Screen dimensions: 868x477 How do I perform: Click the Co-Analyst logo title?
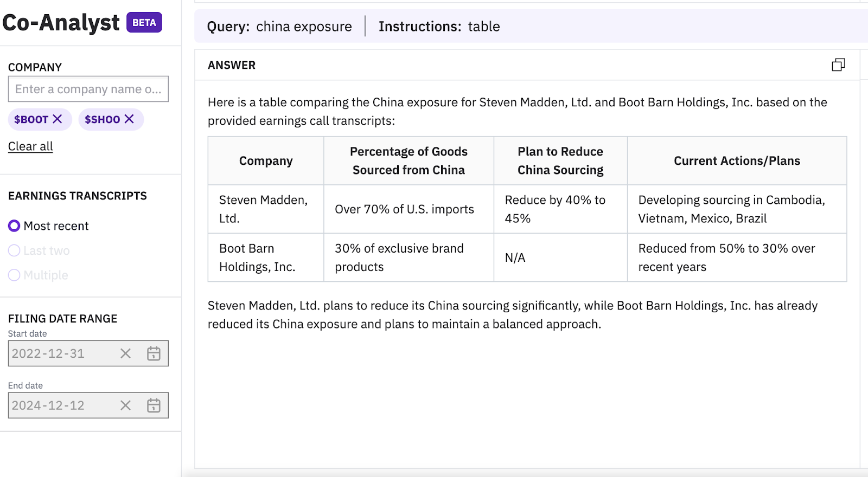pyautogui.click(x=61, y=23)
